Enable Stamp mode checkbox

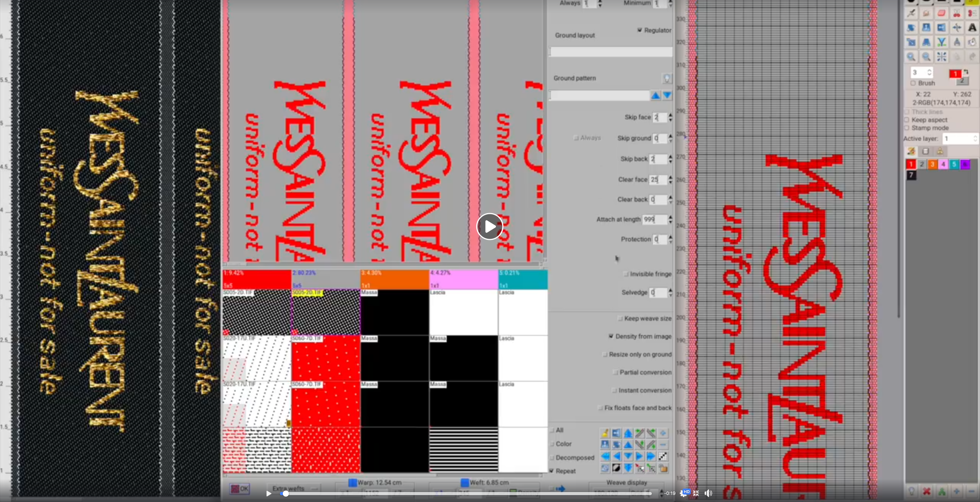906,128
